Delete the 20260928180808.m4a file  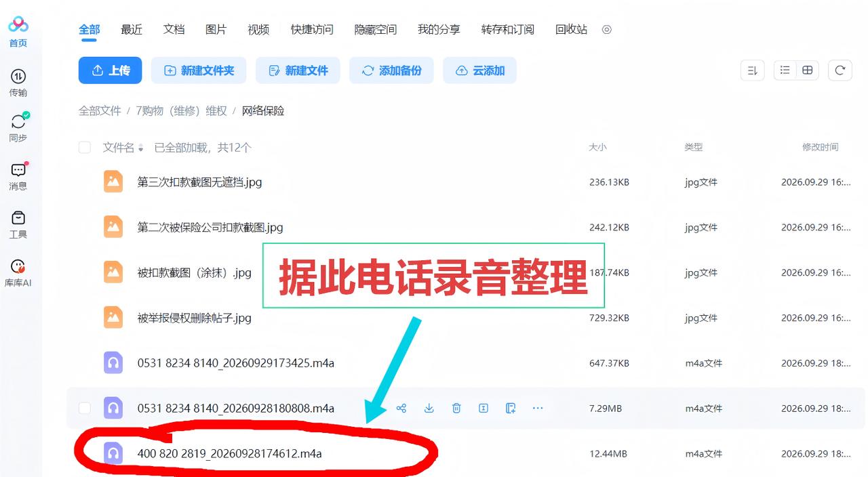tap(456, 408)
